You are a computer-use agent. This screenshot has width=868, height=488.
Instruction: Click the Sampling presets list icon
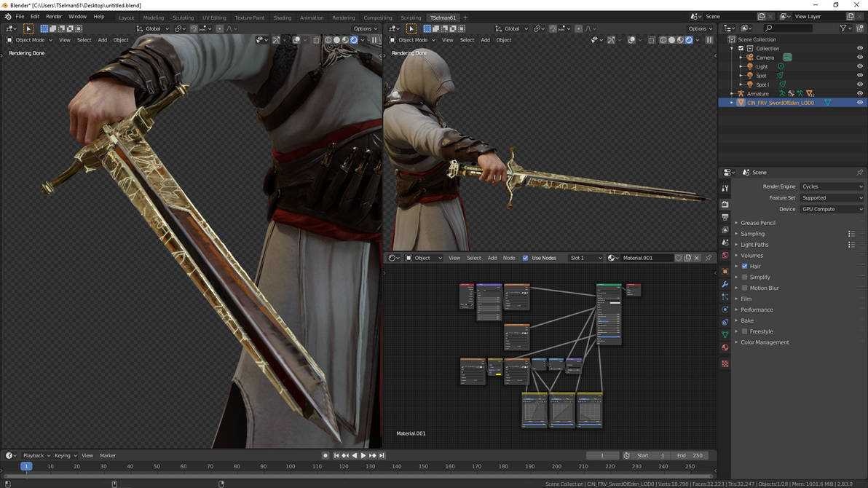851,234
